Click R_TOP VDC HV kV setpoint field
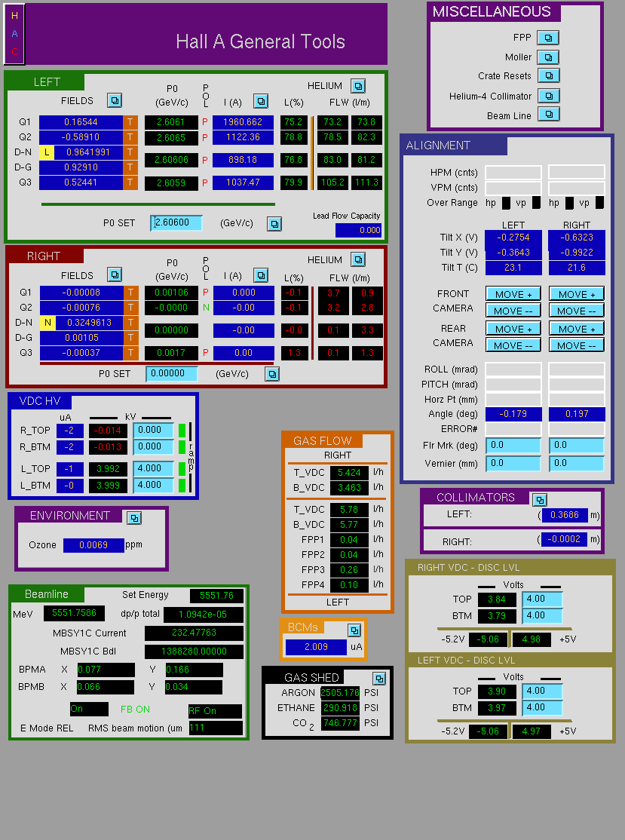The image size is (625, 840). point(153,430)
